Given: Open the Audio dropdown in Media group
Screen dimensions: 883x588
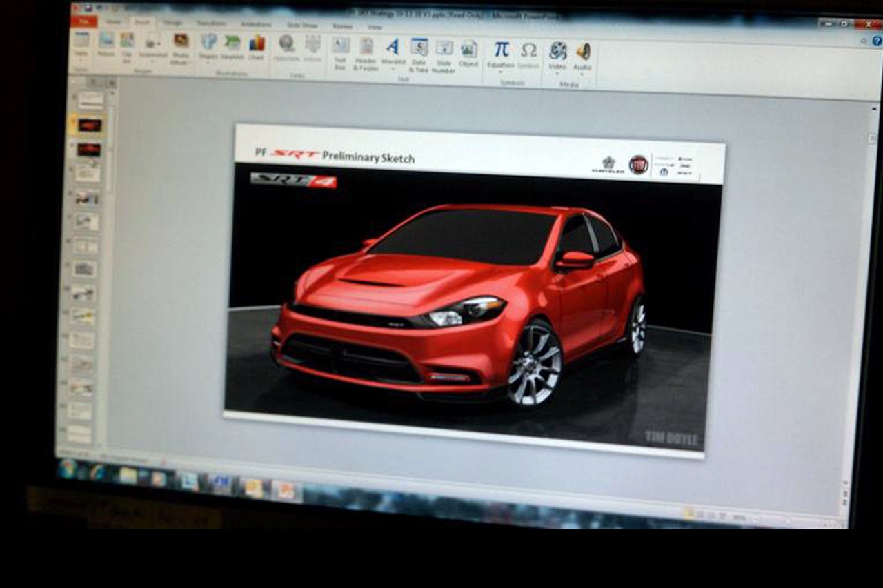Looking at the screenshot, I should pyautogui.click(x=583, y=74).
